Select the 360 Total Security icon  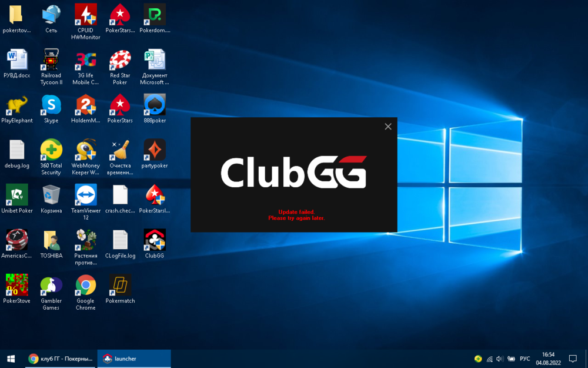(51, 151)
